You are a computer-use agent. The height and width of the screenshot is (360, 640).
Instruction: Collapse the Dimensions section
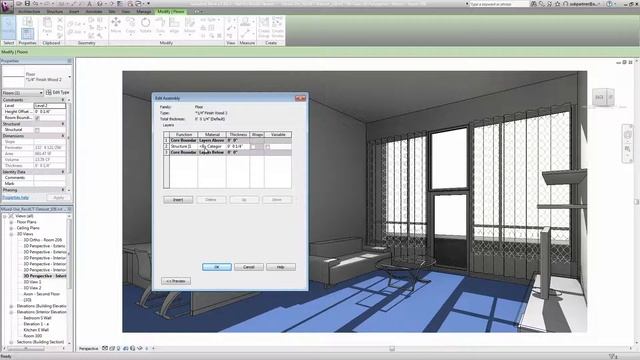(63, 136)
